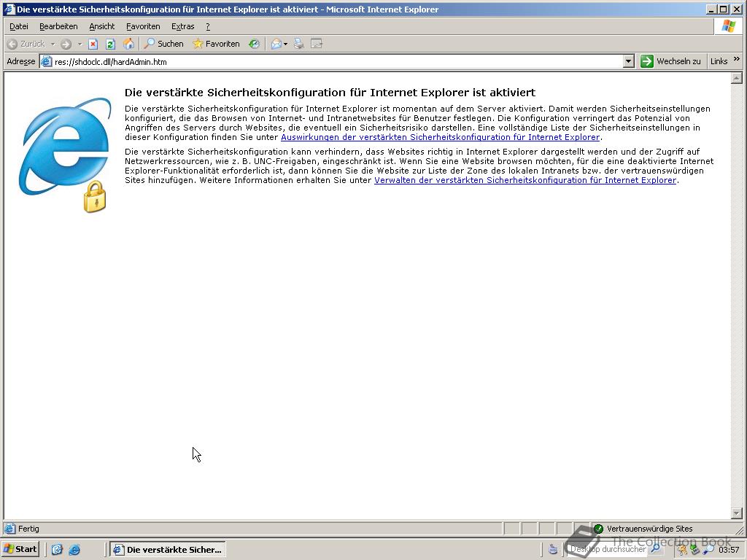Expand the Links toolbar chevron
The height and width of the screenshot is (560, 747).
(x=737, y=59)
